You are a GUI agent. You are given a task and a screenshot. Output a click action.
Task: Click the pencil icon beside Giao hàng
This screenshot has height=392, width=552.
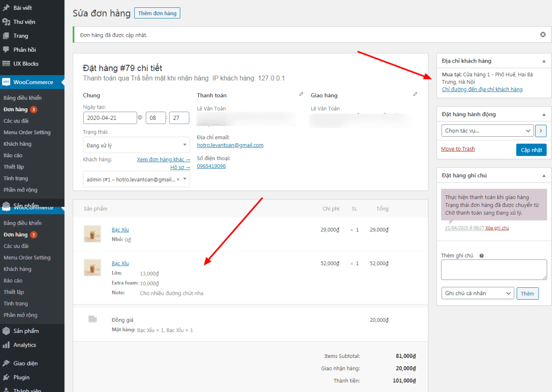tap(415, 93)
